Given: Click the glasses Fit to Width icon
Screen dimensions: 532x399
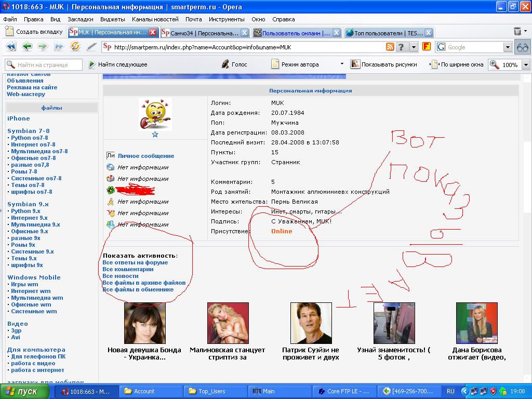Looking at the screenshot, I should pyautogui.click(x=522, y=47).
